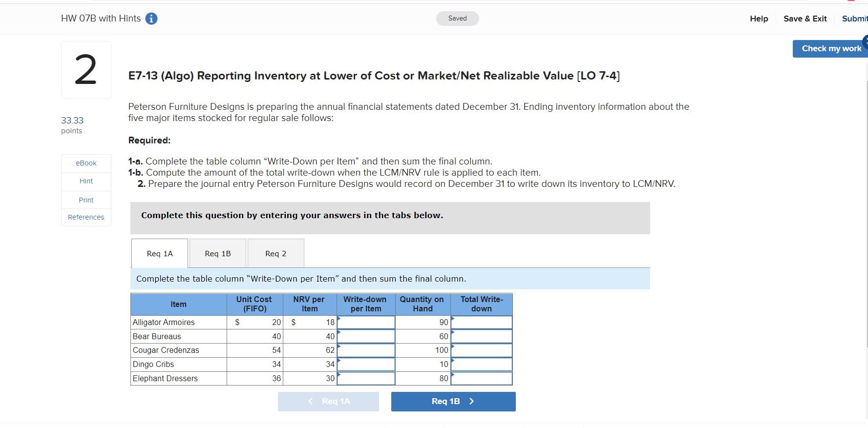Click write-down per item field for Alligator Armoires
This screenshot has width=868, height=428.
click(366, 322)
